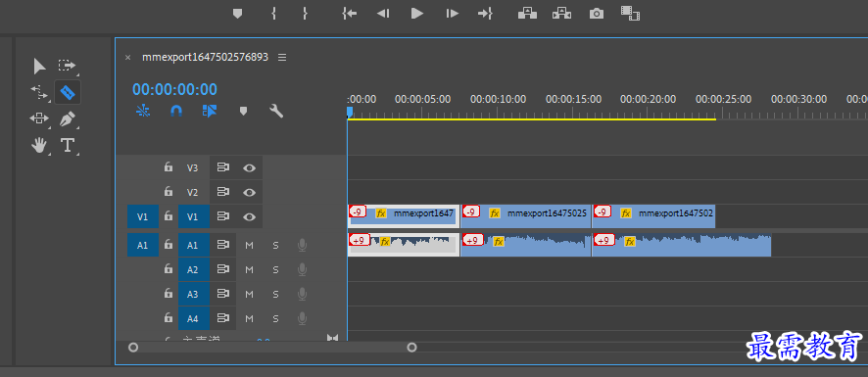Image resolution: width=868 pixels, height=377 pixels.
Task: Mute track A1
Action: 249,245
